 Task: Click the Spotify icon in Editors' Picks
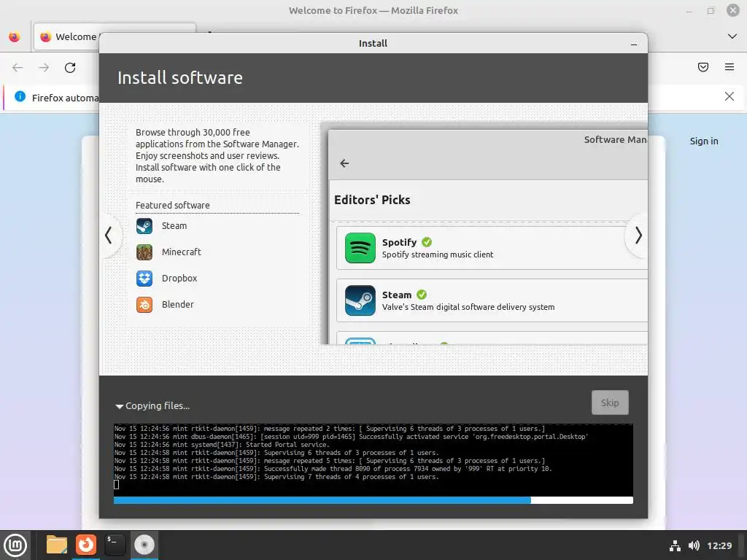(x=360, y=248)
